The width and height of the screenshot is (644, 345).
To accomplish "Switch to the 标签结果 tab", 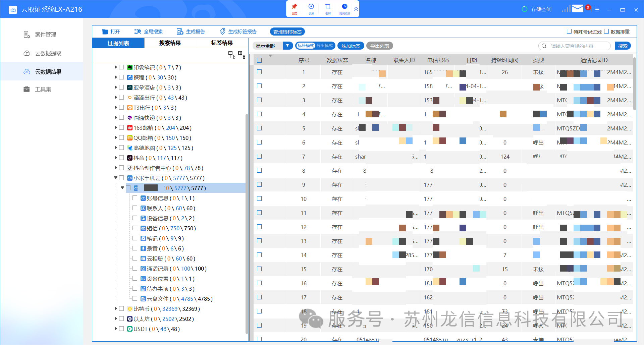I will 221,43.
